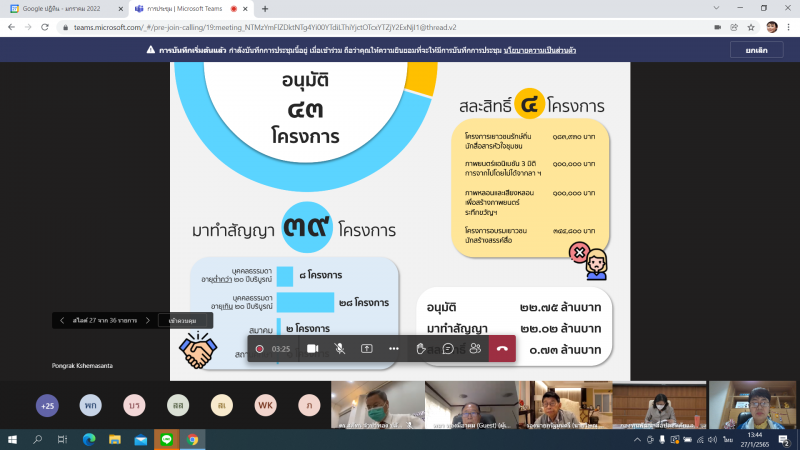Open Task View on taskbar
800x450 pixels.
click(x=62, y=439)
